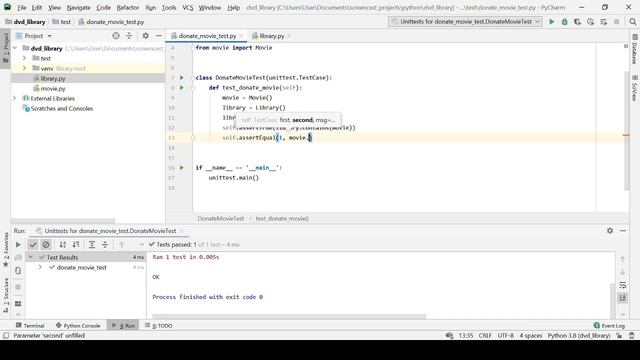Click the Run tool window button
Screen dimensions: 640x360
pos(124,325)
